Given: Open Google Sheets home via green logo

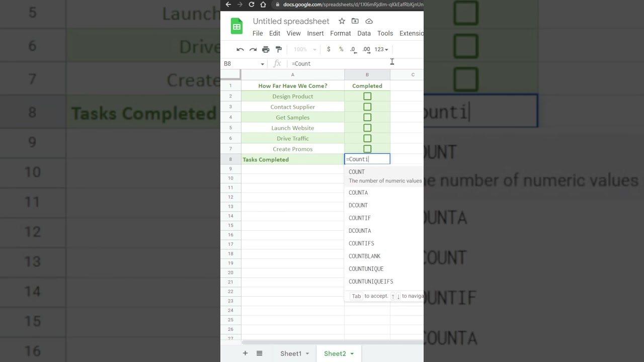Looking at the screenshot, I should tap(236, 27).
